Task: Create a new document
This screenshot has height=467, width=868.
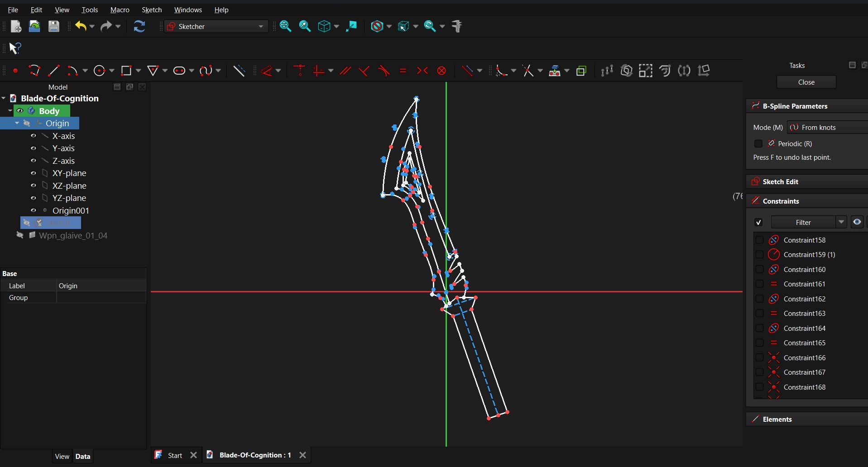Action: [15, 27]
